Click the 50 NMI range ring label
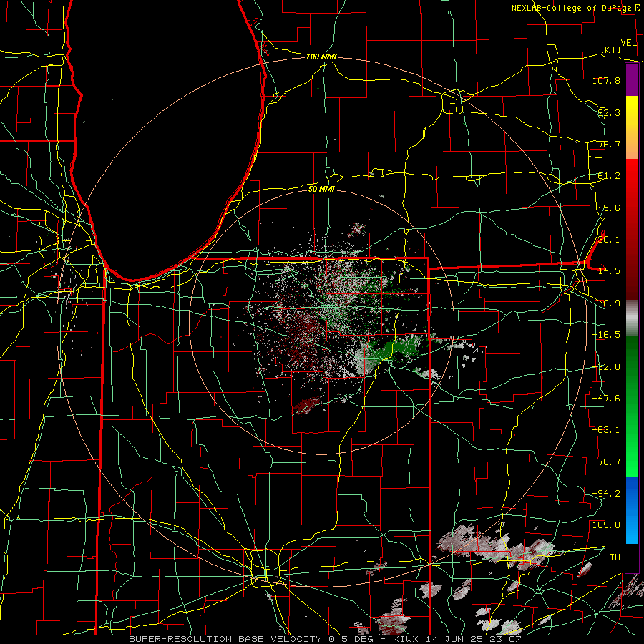The image size is (644, 644). [x=321, y=189]
